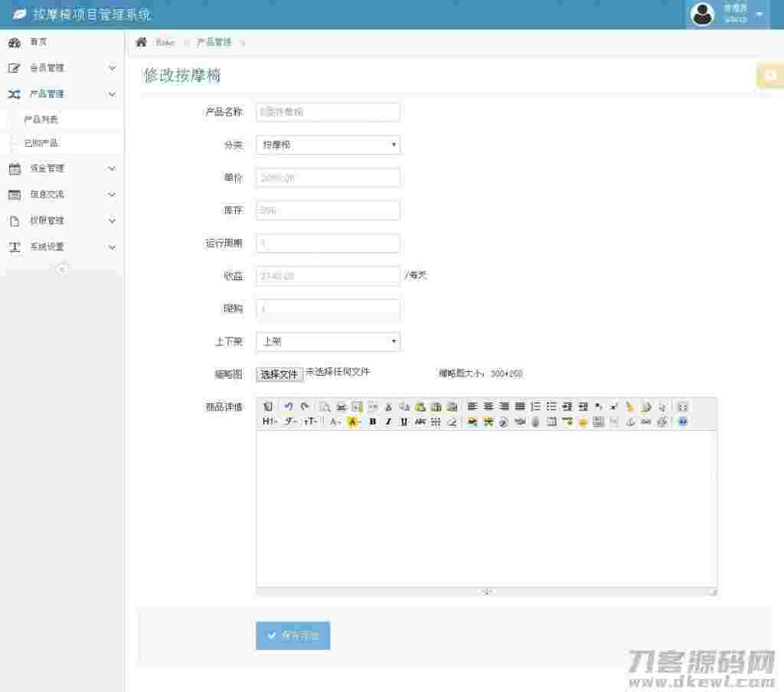Open the 上下架 status dropdown
Viewport: 784px width, 692px height.
coord(328,341)
